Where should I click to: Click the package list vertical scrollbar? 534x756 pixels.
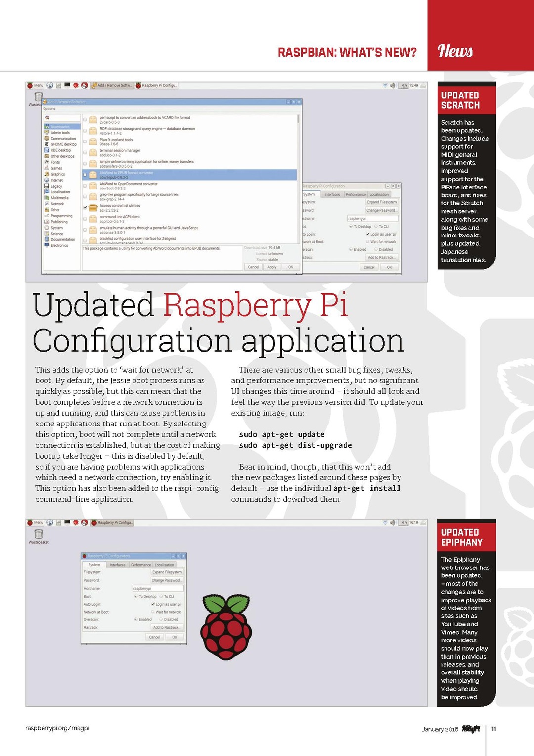(298, 119)
